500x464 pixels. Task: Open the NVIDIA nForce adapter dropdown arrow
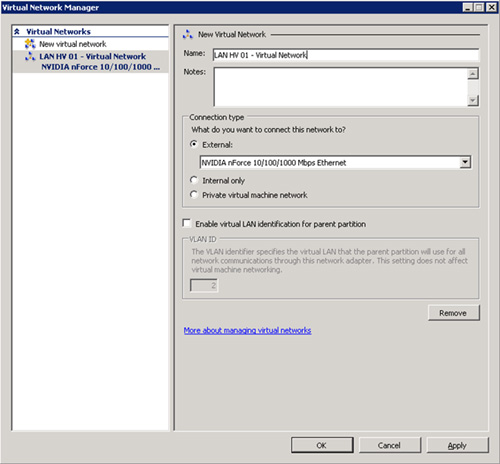(465, 163)
